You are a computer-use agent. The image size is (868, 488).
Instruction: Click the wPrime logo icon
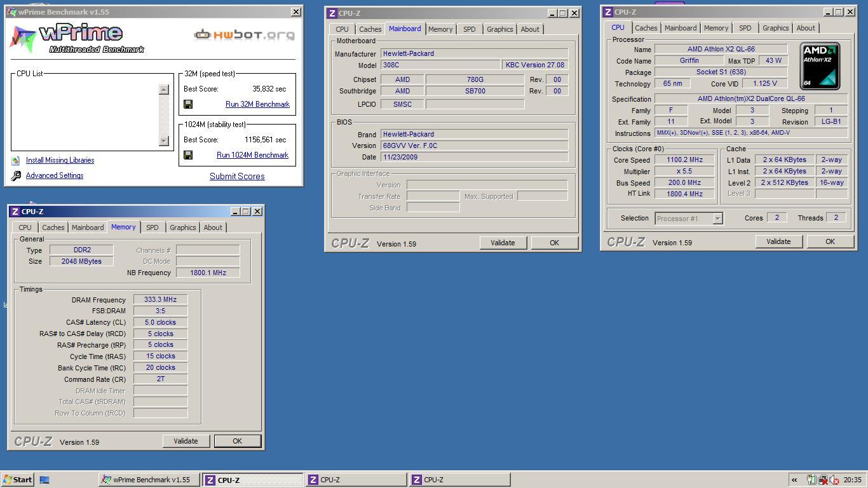point(22,39)
